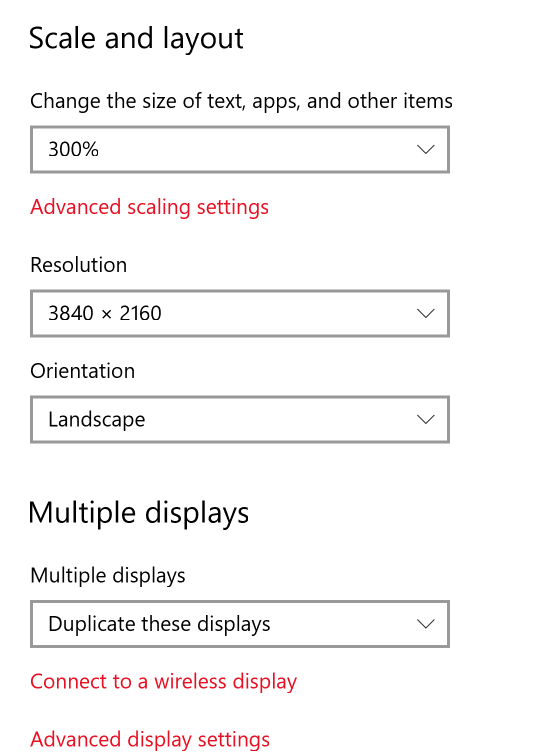533x755 pixels.
Task: Click the 300% value text
Action: 74,149
